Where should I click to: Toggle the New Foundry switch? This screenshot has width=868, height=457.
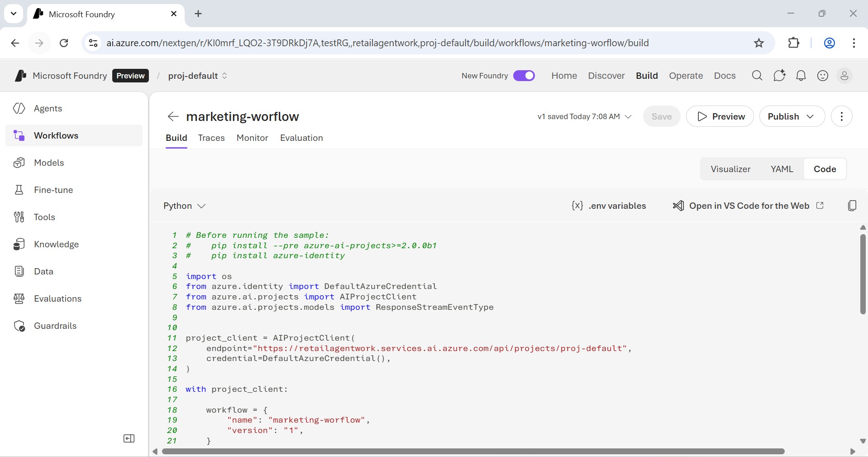pyautogui.click(x=524, y=76)
